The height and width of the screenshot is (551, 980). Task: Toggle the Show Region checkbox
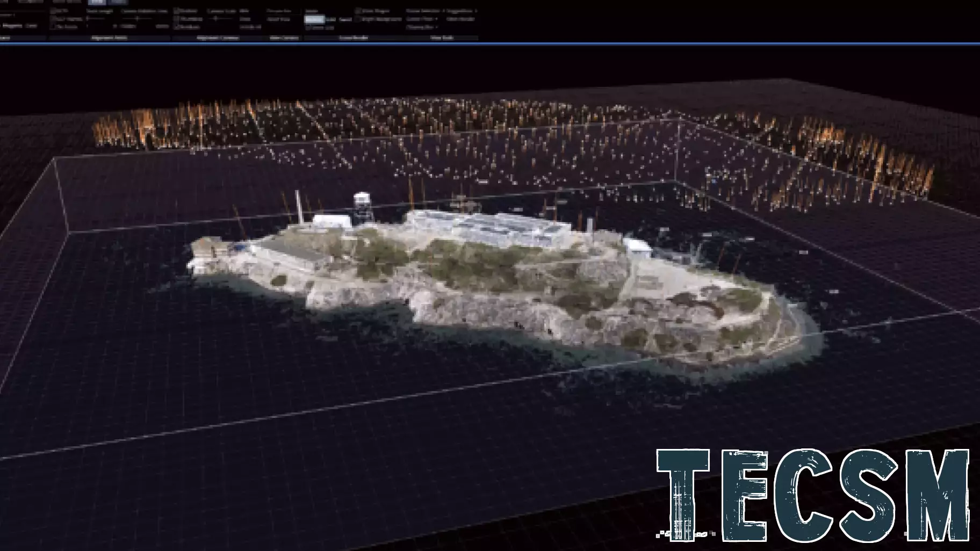(358, 10)
